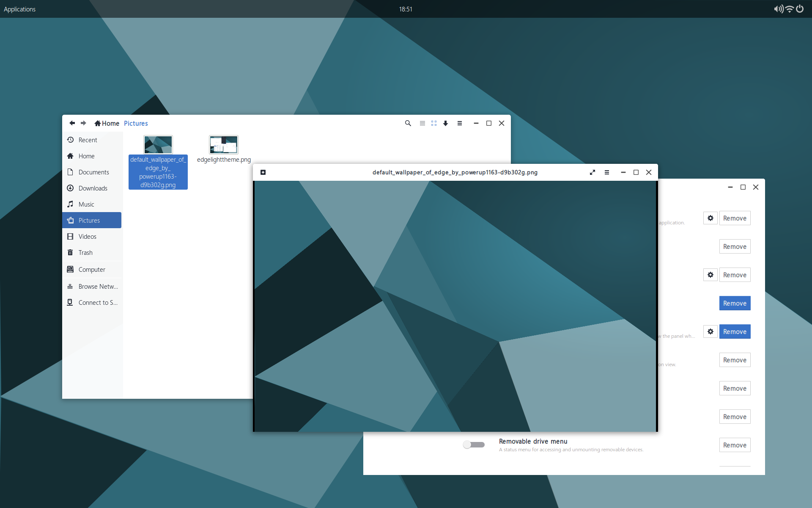The image size is (812, 508).
Task: Click the hamburger menu icon in image viewer
Action: point(606,172)
